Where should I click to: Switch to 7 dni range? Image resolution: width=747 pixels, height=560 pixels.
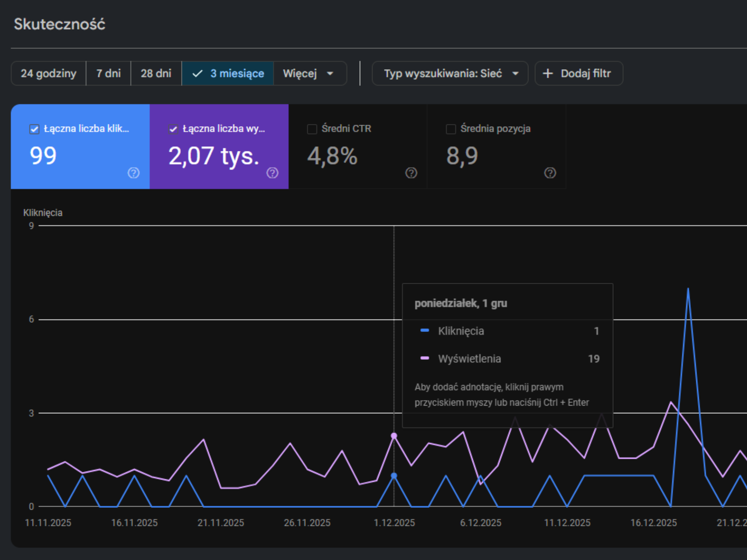(108, 73)
